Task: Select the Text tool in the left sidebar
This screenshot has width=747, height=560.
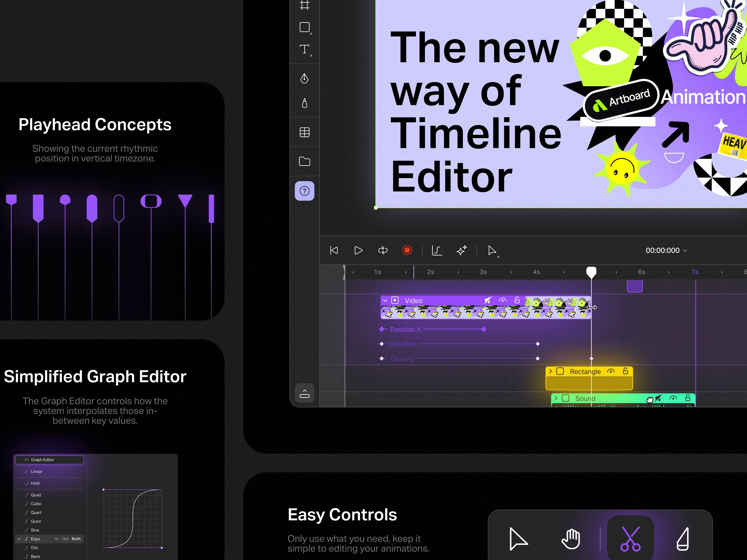Action: point(304,49)
